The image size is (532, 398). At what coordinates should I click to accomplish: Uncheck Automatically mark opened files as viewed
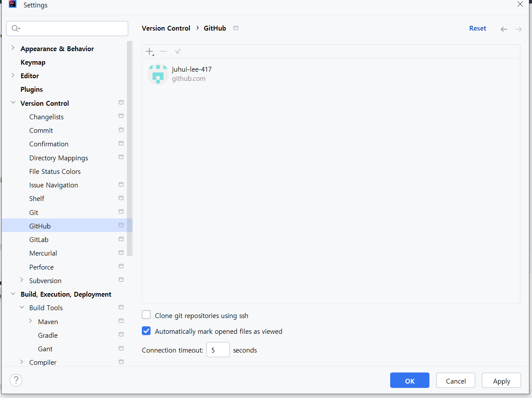(146, 331)
